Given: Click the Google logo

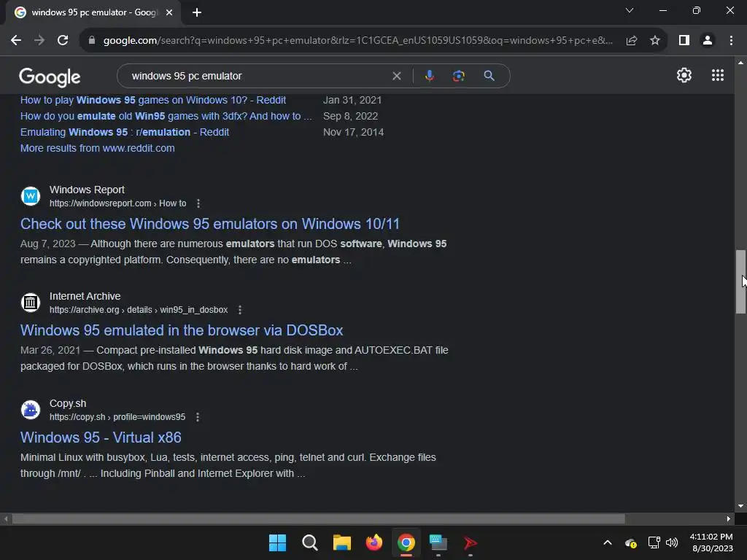Looking at the screenshot, I should tap(50, 77).
